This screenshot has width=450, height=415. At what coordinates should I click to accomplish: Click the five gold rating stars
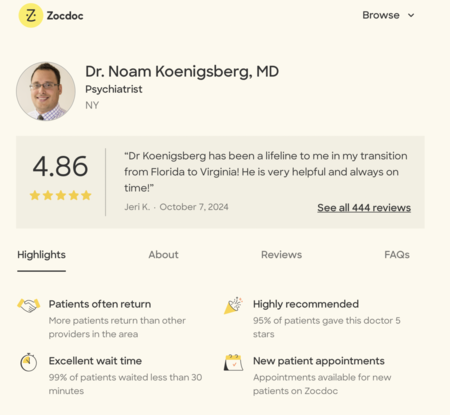click(x=60, y=195)
